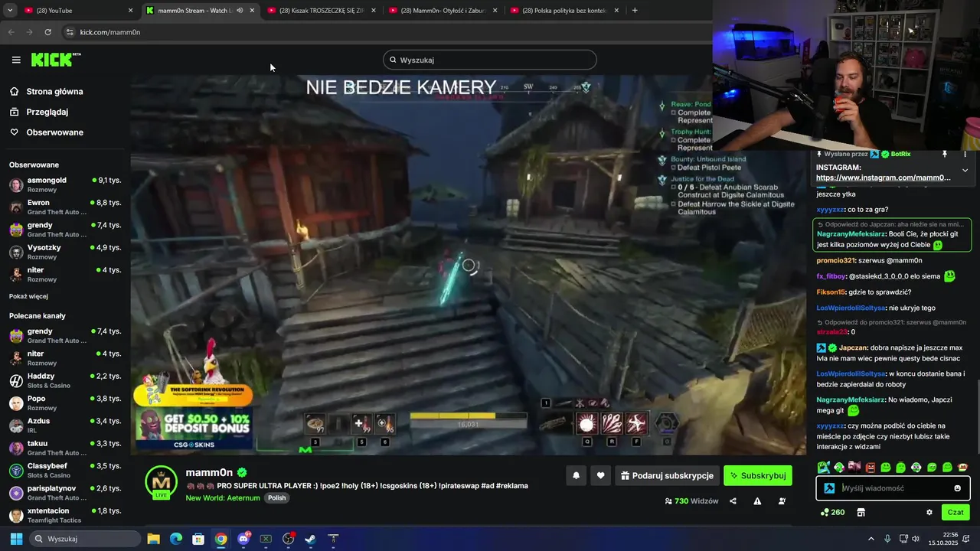Open pinned message options menu

965,154
